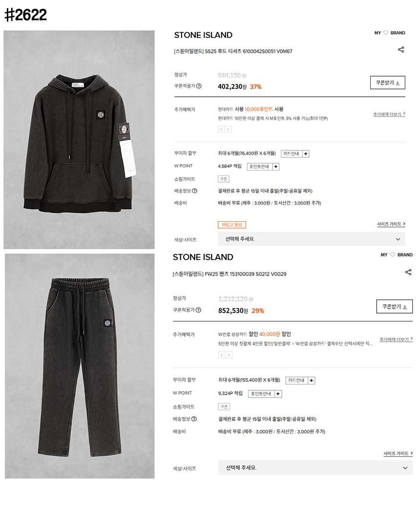Open coupon price help icon for hoodie

point(199,86)
